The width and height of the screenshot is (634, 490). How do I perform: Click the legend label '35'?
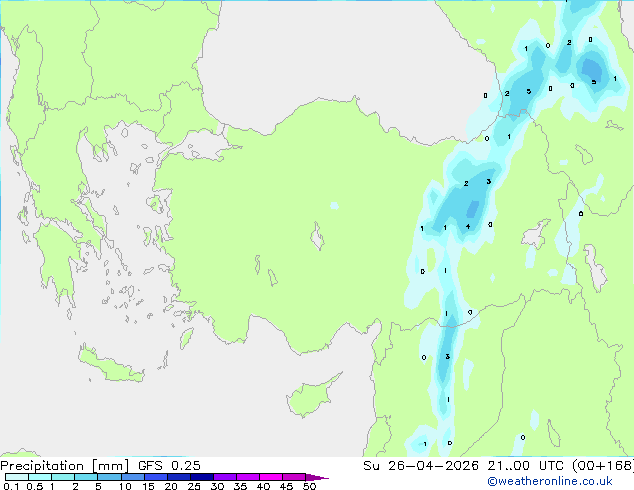click(x=240, y=486)
